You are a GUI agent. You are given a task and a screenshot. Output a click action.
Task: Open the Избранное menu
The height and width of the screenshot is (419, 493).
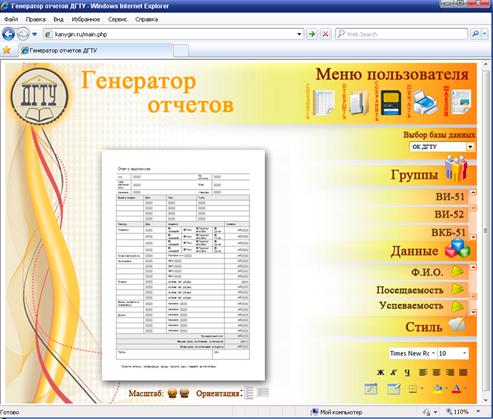point(86,19)
